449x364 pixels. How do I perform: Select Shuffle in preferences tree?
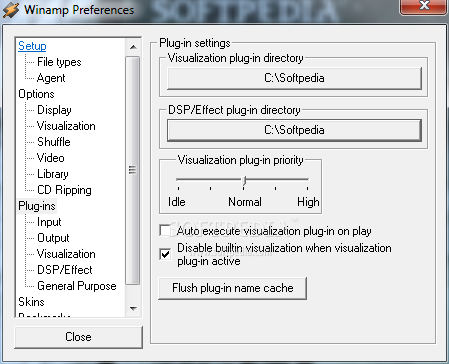pyautogui.click(x=54, y=142)
